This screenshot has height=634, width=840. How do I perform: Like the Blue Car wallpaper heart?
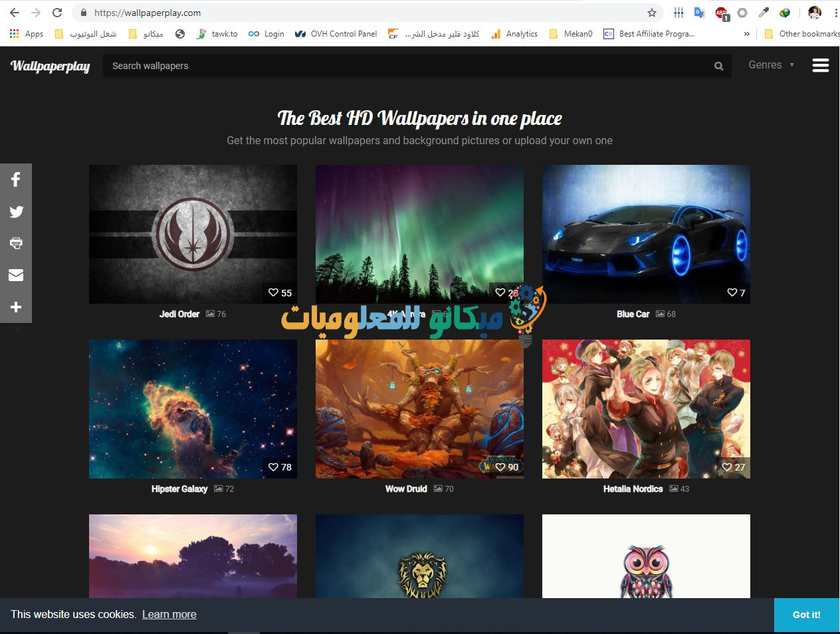[x=732, y=292]
